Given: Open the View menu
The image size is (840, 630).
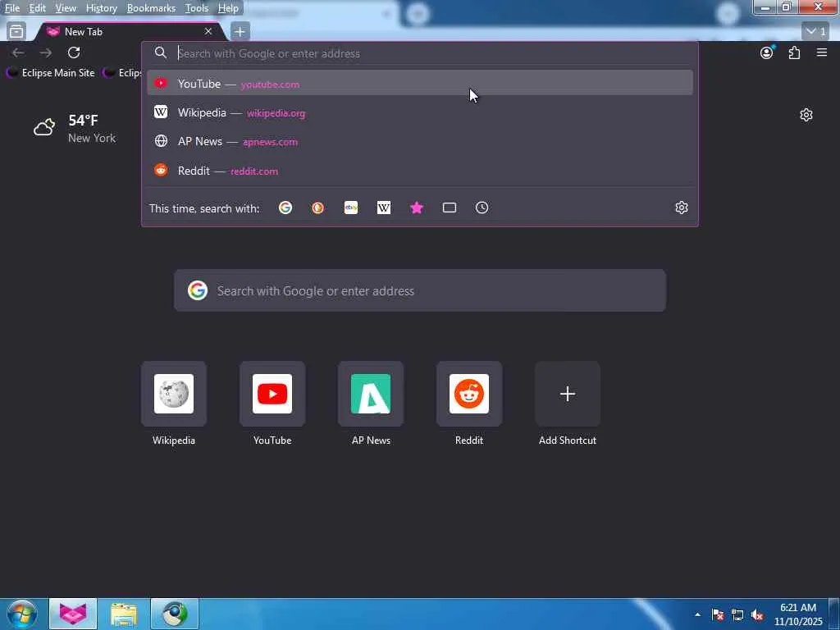Looking at the screenshot, I should pos(66,8).
